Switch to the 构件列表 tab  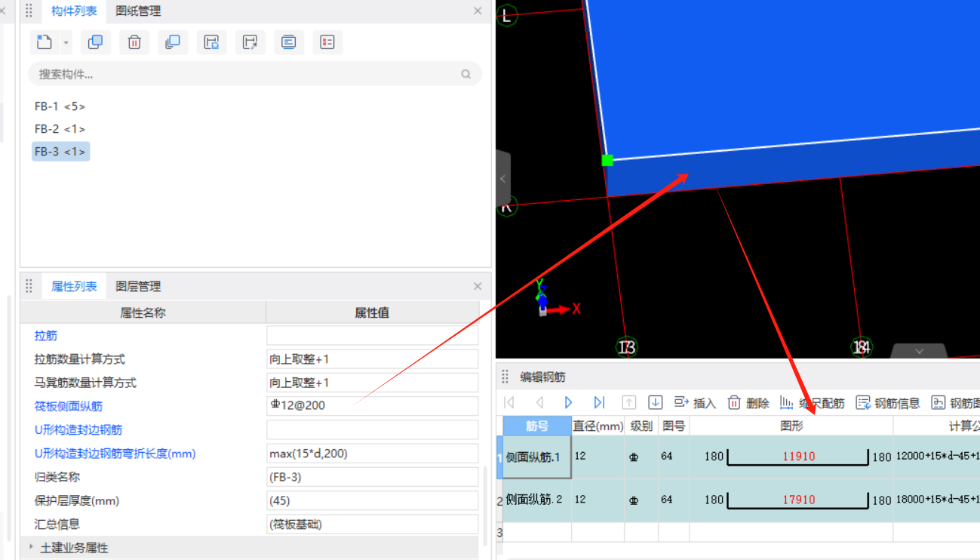point(74,11)
